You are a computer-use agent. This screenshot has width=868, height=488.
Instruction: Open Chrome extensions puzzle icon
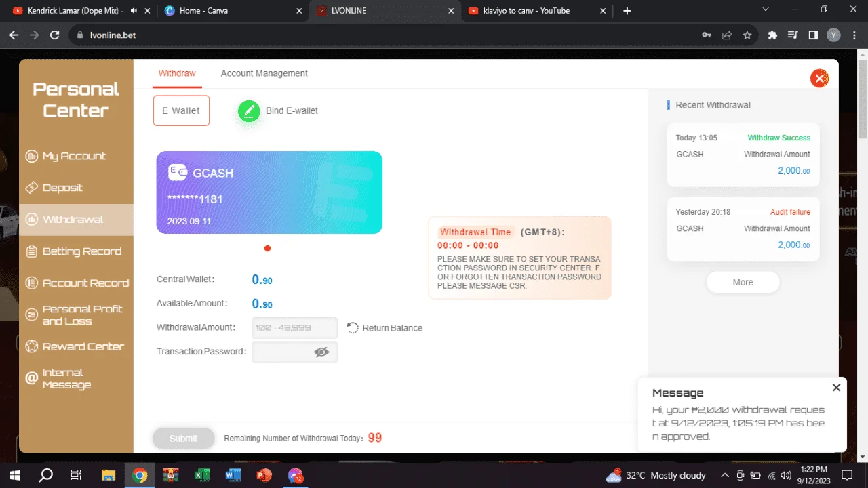772,35
